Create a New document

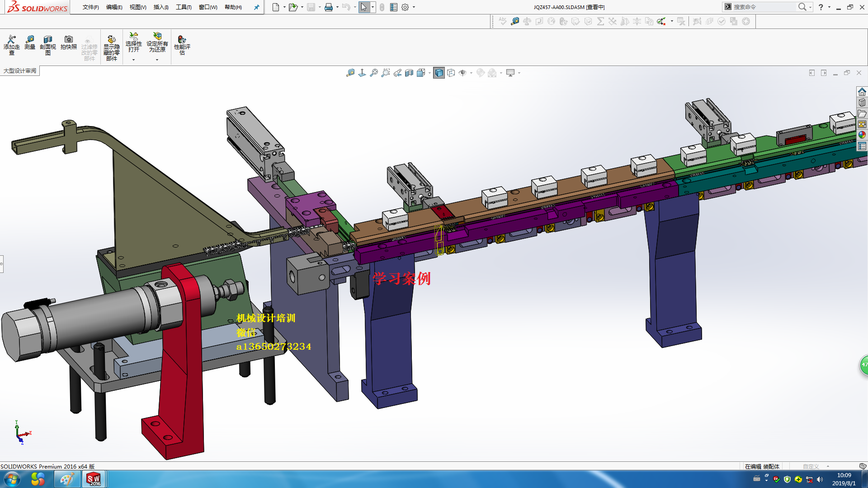tap(276, 7)
